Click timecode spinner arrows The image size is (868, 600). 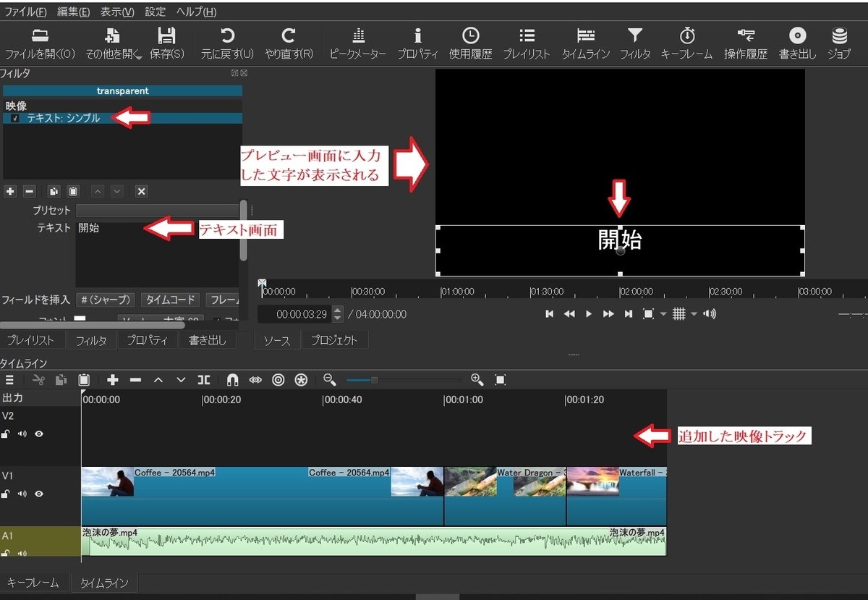click(337, 314)
